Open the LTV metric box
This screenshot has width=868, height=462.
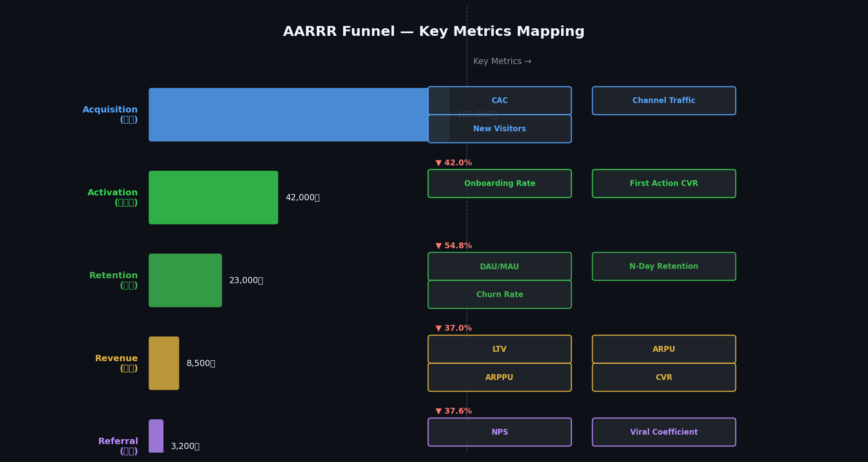[499, 349]
